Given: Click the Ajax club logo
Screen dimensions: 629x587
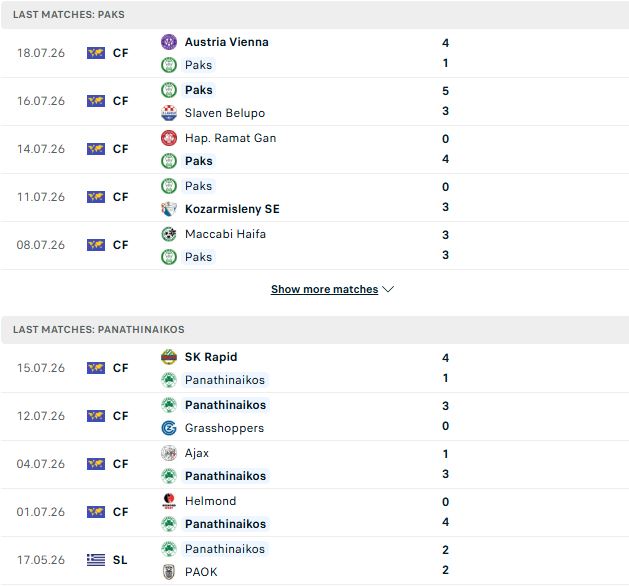Looking at the screenshot, I should [x=169, y=453].
